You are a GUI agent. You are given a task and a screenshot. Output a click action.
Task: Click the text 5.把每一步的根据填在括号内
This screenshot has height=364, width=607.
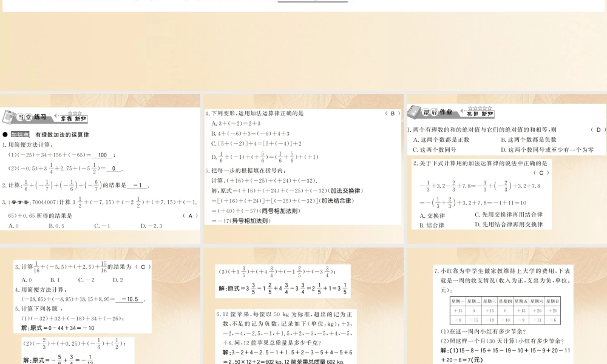coord(246,170)
